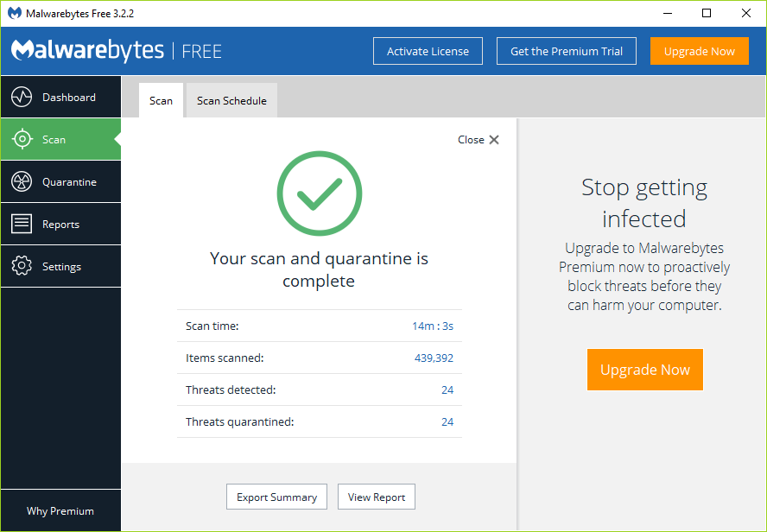The height and width of the screenshot is (532, 767).
Task: Click the orange Upgrade Now panel button
Action: coord(644,369)
